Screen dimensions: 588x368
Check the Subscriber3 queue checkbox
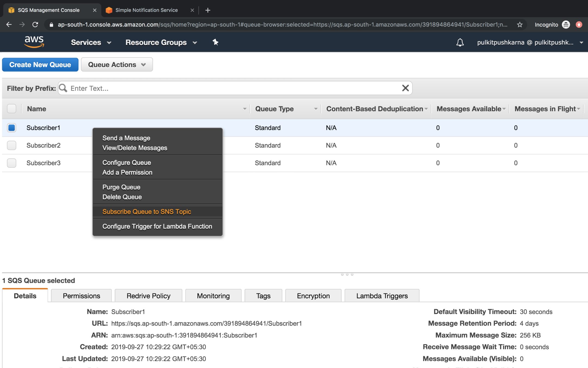tap(12, 163)
